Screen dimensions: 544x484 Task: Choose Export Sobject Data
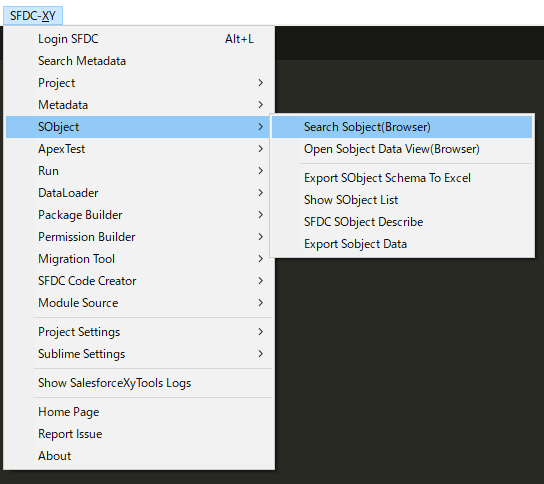402,244
